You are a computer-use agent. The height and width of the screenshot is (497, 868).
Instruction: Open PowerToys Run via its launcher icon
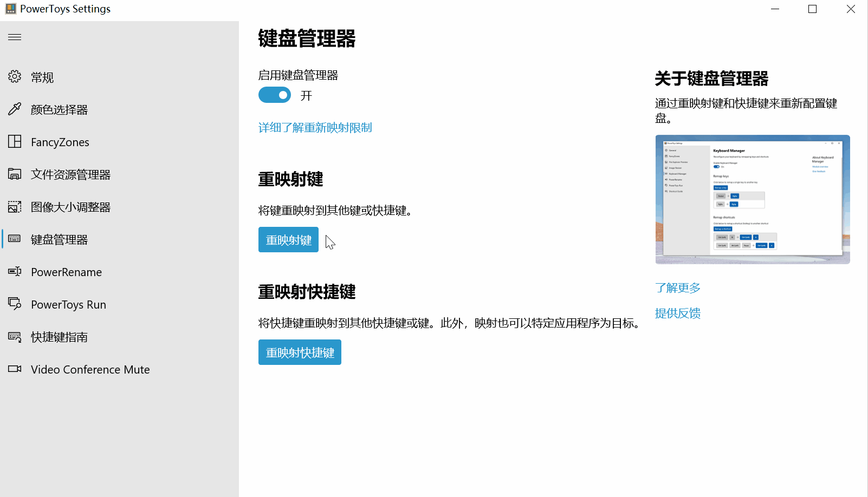pyautogui.click(x=15, y=304)
